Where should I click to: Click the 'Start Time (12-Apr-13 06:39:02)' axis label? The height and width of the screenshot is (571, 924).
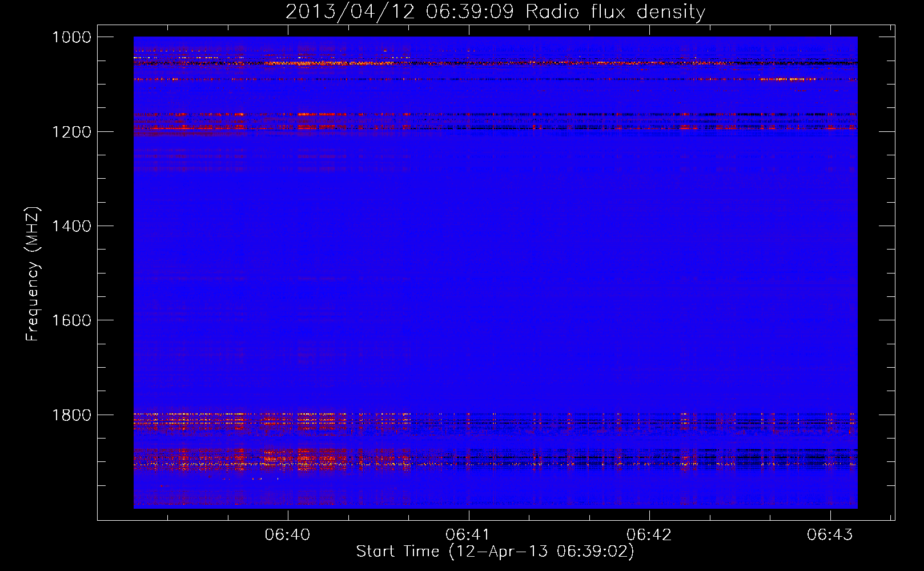[495, 552]
